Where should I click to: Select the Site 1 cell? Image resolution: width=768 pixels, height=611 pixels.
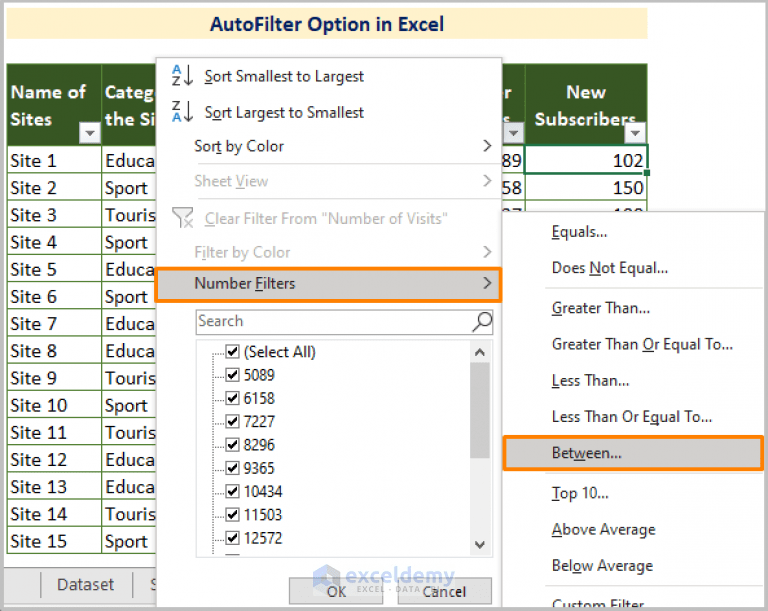[54, 160]
